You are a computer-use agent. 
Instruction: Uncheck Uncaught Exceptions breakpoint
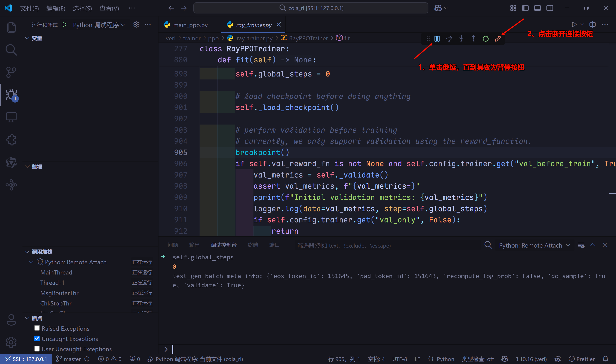[x=37, y=339]
